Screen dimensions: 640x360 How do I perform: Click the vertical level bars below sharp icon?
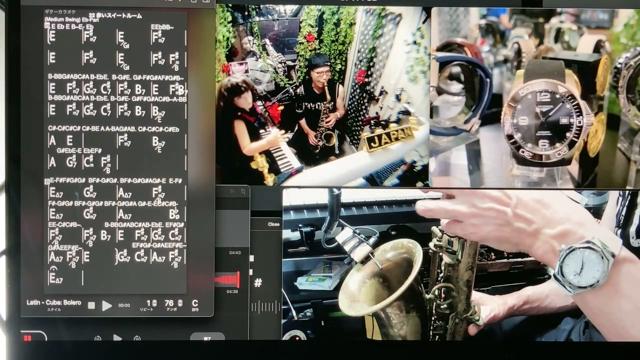[x=265, y=307]
